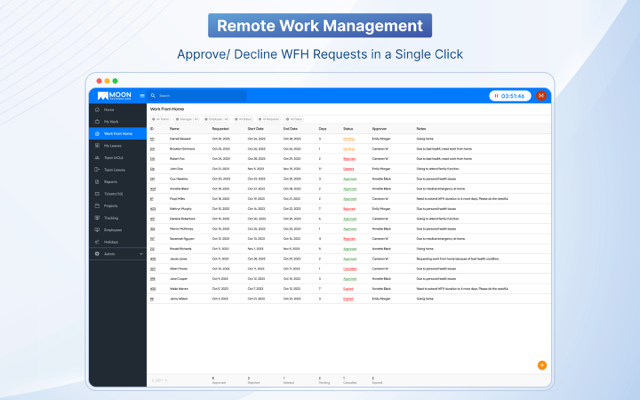Open the All Requests filter
Viewport: 640px width, 400px height.
269,119
